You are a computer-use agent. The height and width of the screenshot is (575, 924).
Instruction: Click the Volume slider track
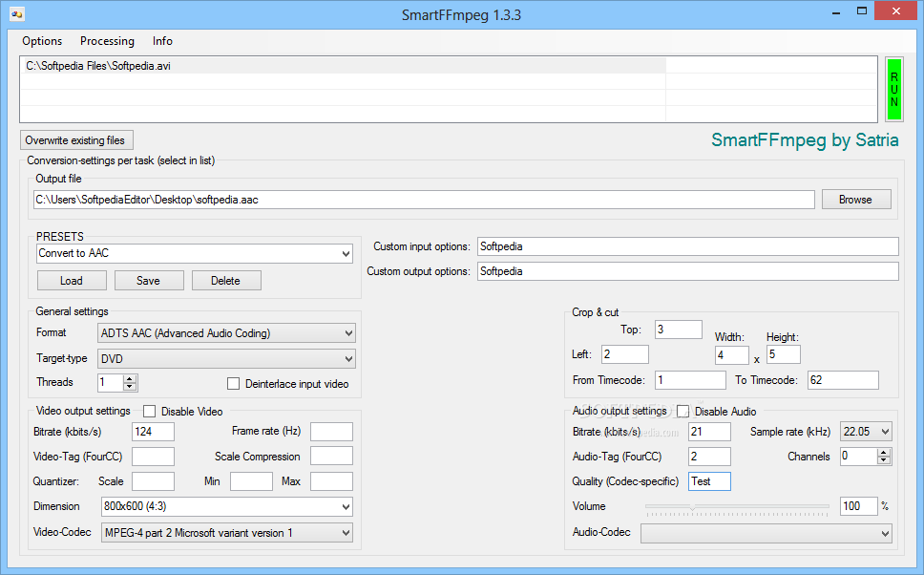[x=737, y=507]
